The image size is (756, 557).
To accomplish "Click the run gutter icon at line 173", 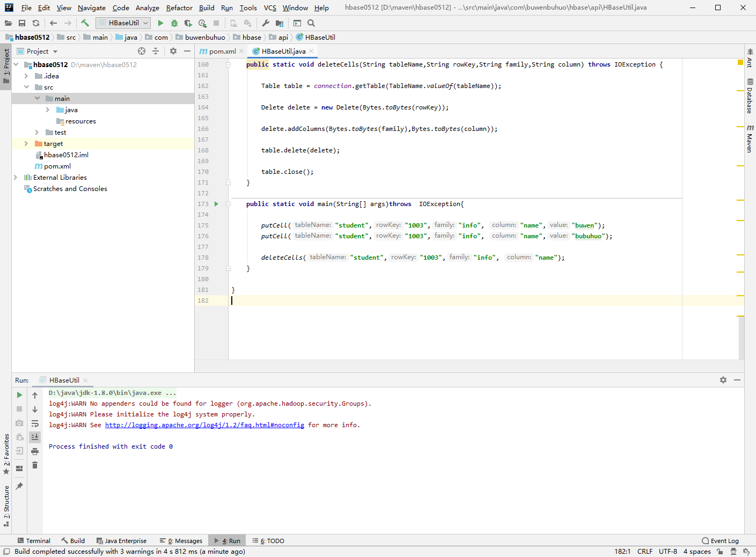I will 216,204.
